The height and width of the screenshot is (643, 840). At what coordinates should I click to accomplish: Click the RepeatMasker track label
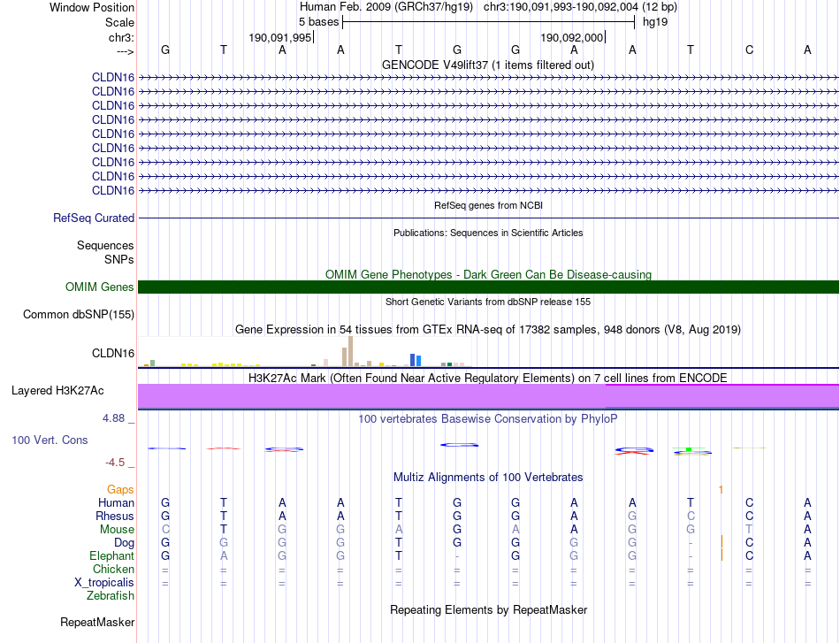(x=97, y=622)
